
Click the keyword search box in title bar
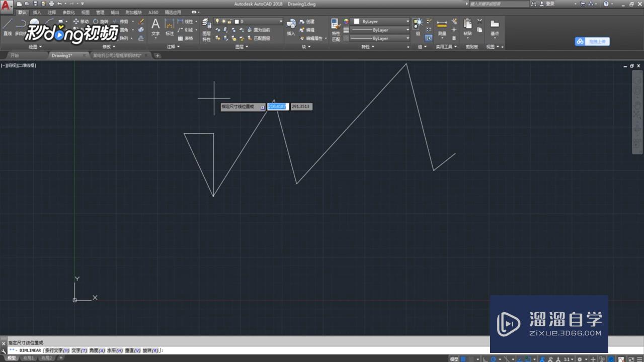499,4
